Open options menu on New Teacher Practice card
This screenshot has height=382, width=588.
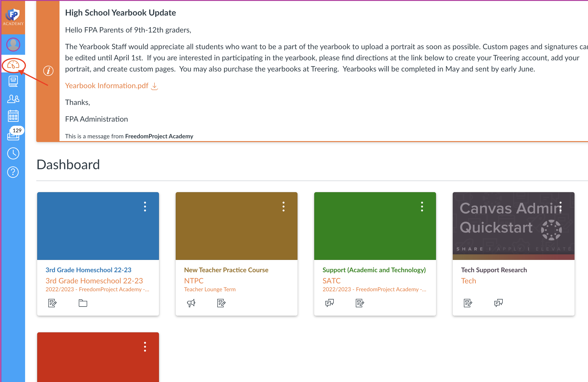coord(283,207)
